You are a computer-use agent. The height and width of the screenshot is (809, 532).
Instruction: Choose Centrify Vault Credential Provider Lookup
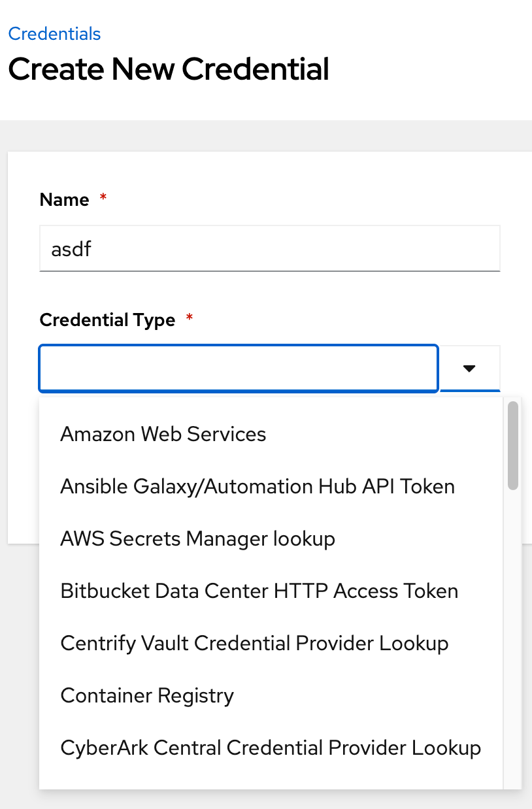(254, 644)
